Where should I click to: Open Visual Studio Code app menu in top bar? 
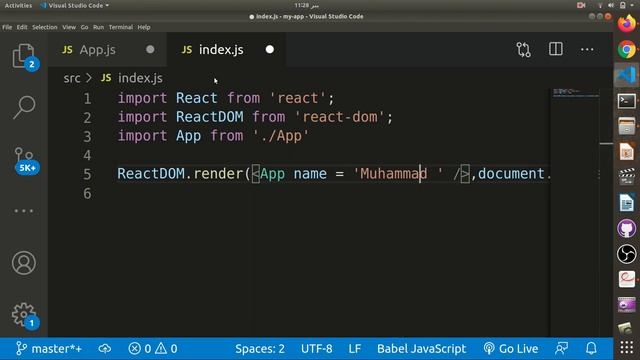click(x=75, y=5)
